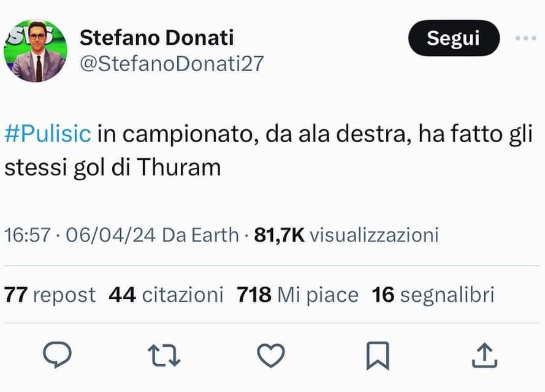Repost this tweet using the arrows icon
The image size is (545, 392).
[x=164, y=355]
